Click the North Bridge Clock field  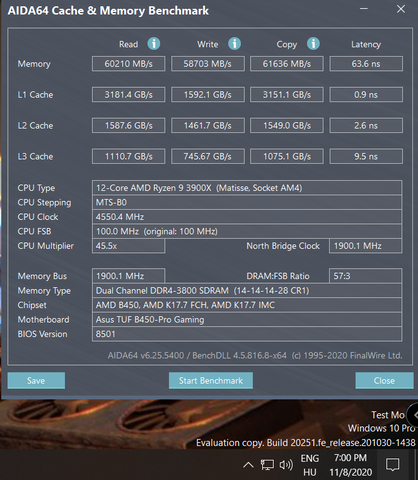click(365, 246)
